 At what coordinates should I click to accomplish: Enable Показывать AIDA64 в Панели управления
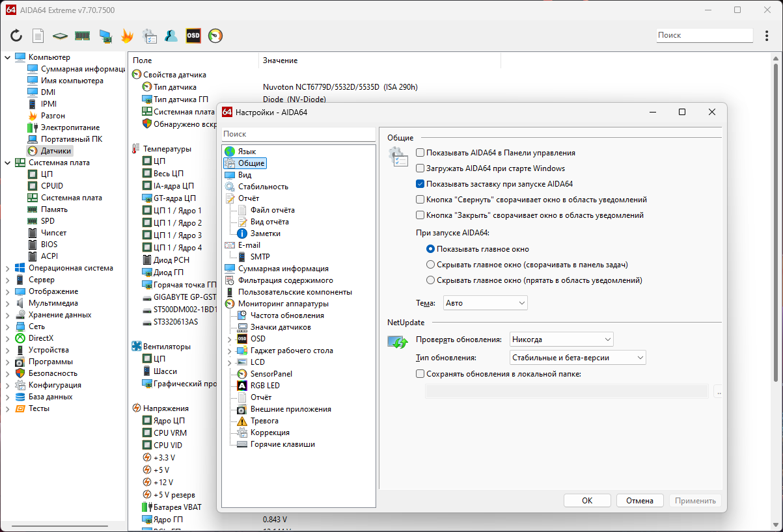coord(420,153)
